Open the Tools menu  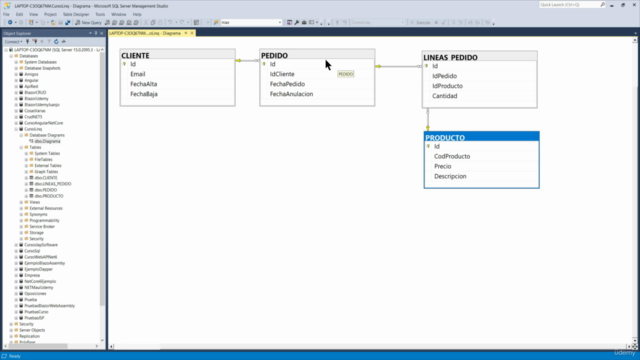point(100,14)
